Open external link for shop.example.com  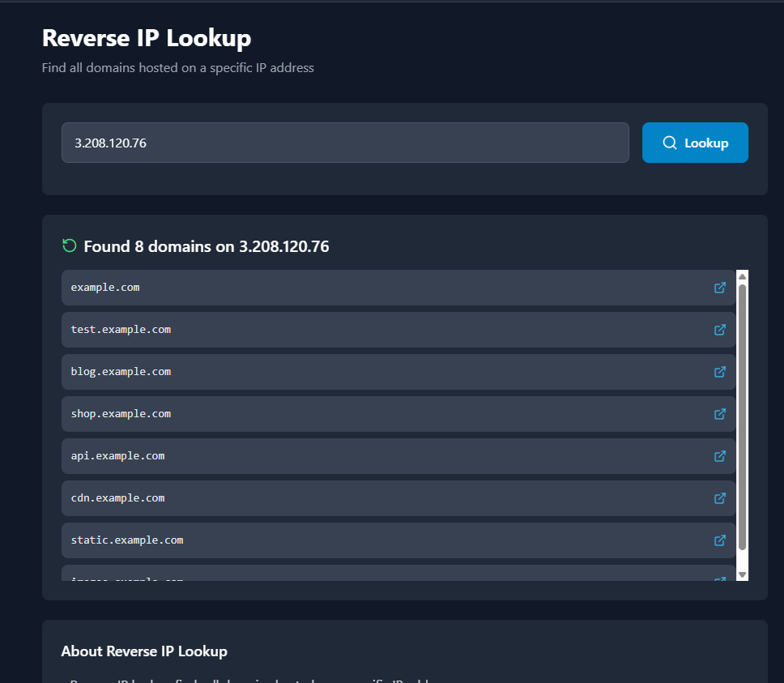pyautogui.click(x=719, y=413)
